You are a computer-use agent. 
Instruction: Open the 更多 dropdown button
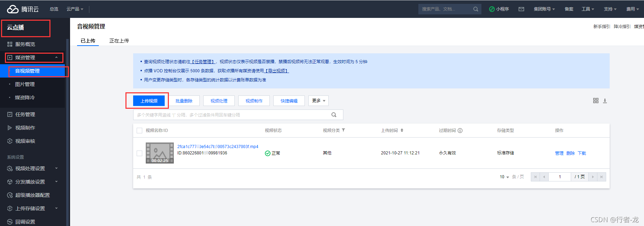[318, 101]
